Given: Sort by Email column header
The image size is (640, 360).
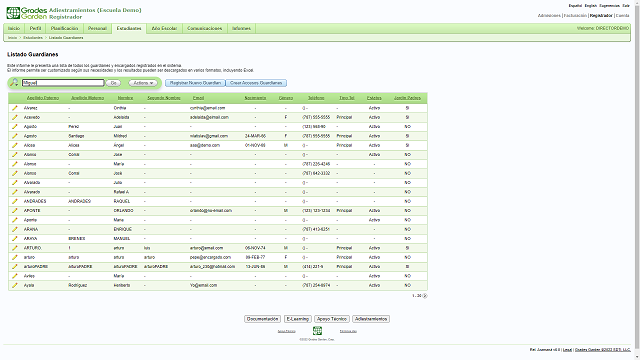Looking at the screenshot, I should [198, 98].
